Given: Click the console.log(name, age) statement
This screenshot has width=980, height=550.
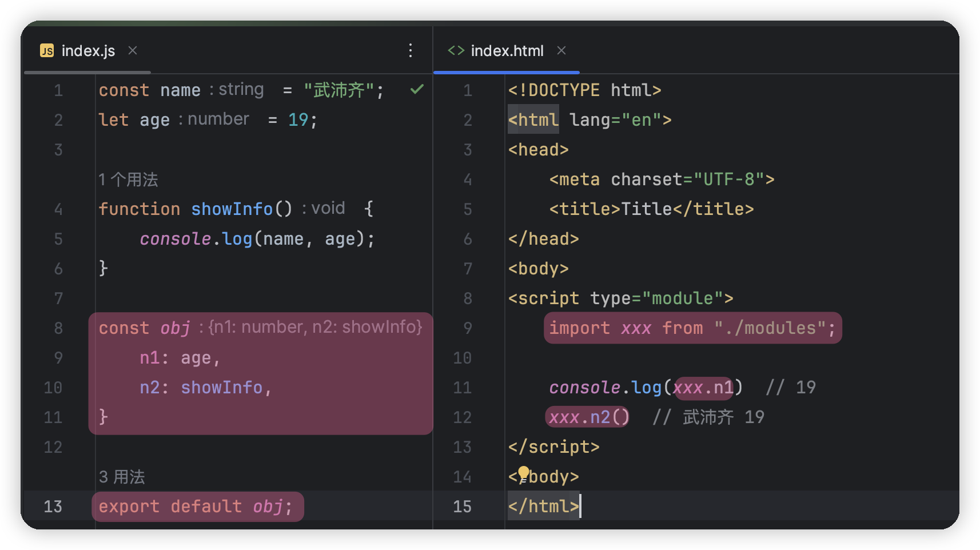Looking at the screenshot, I should tap(257, 239).
